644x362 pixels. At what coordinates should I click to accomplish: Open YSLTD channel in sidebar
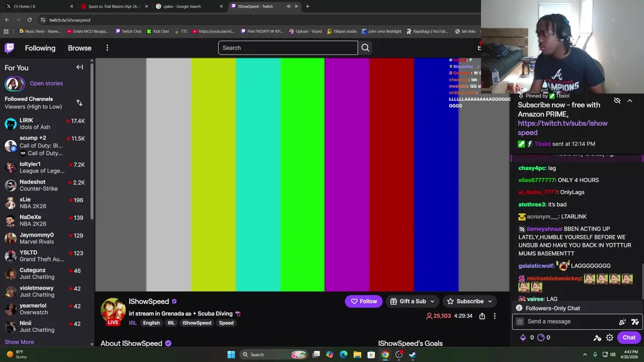[x=45, y=256]
